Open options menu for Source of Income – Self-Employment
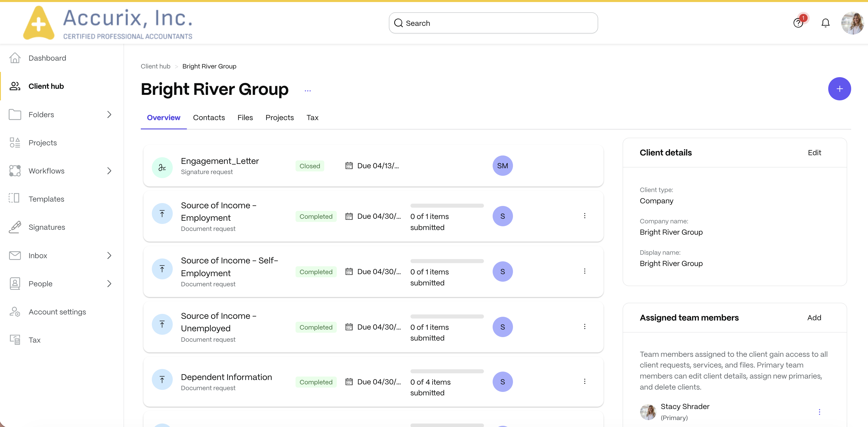Viewport: 868px width, 427px height. [x=584, y=271]
